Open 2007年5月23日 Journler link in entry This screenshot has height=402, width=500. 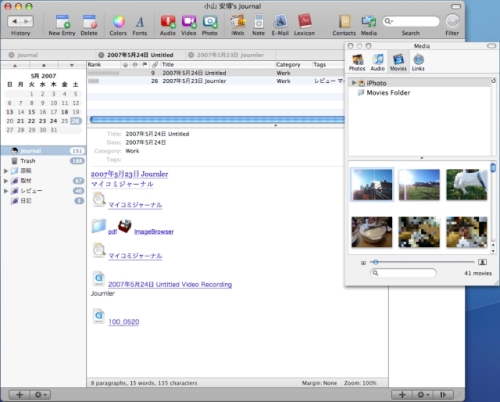pos(129,174)
